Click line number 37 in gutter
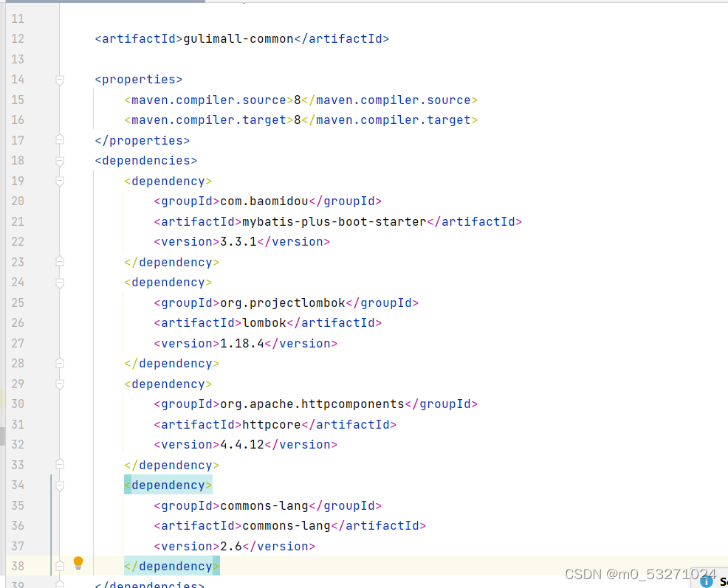The width and height of the screenshot is (728, 588). click(x=18, y=546)
